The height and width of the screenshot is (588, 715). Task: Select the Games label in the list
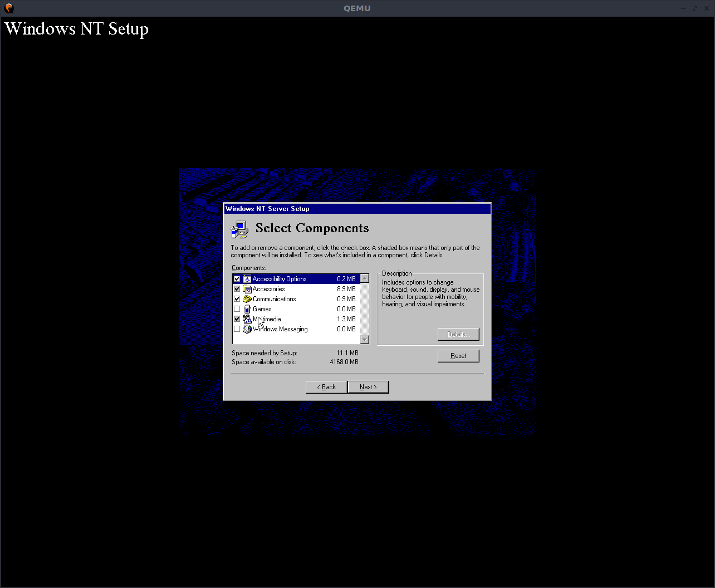[262, 309]
